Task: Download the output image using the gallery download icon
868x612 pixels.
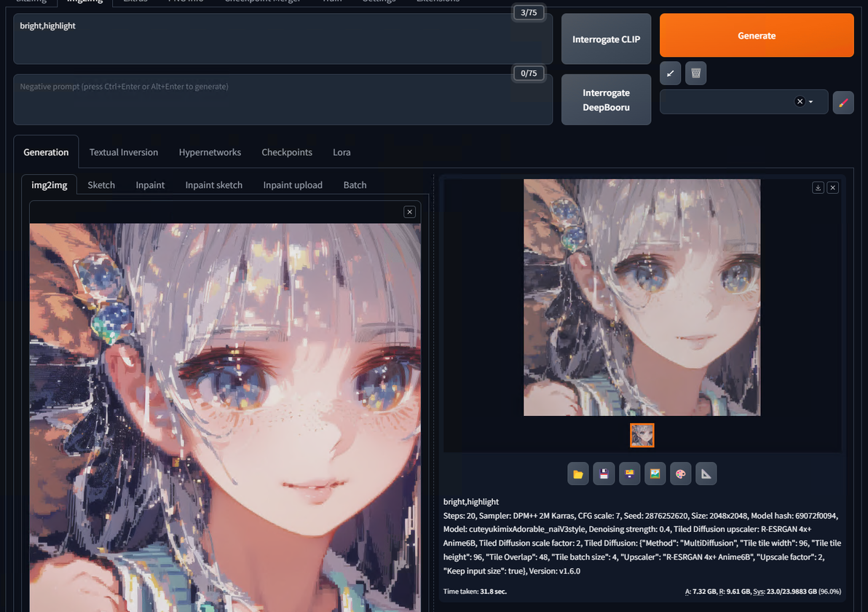Action: click(x=818, y=188)
